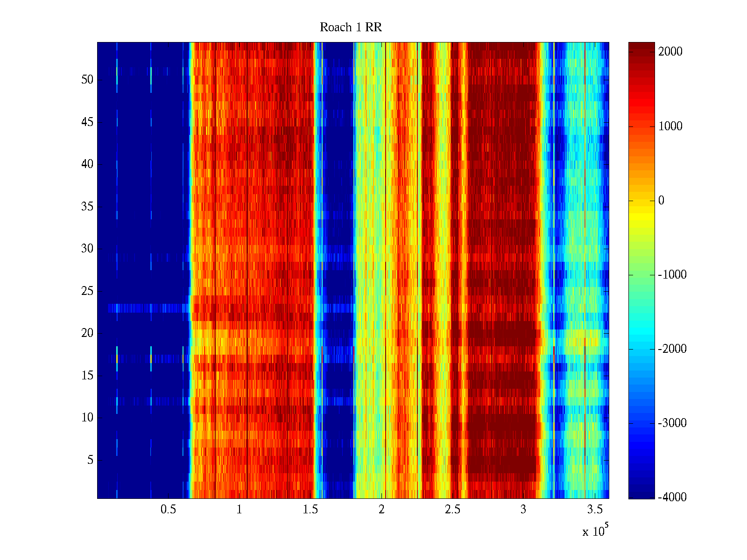
Task: Click the colorbar tick label -4000
Action: pyautogui.click(x=672, y=497)
